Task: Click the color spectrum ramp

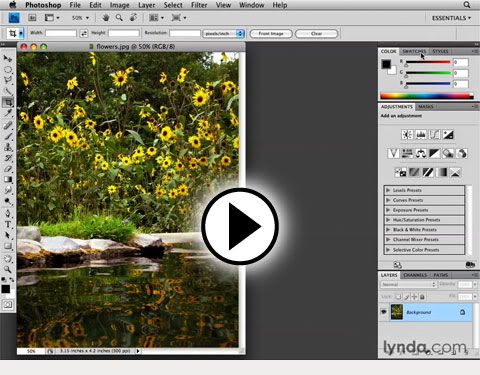Action: point(427,96)
